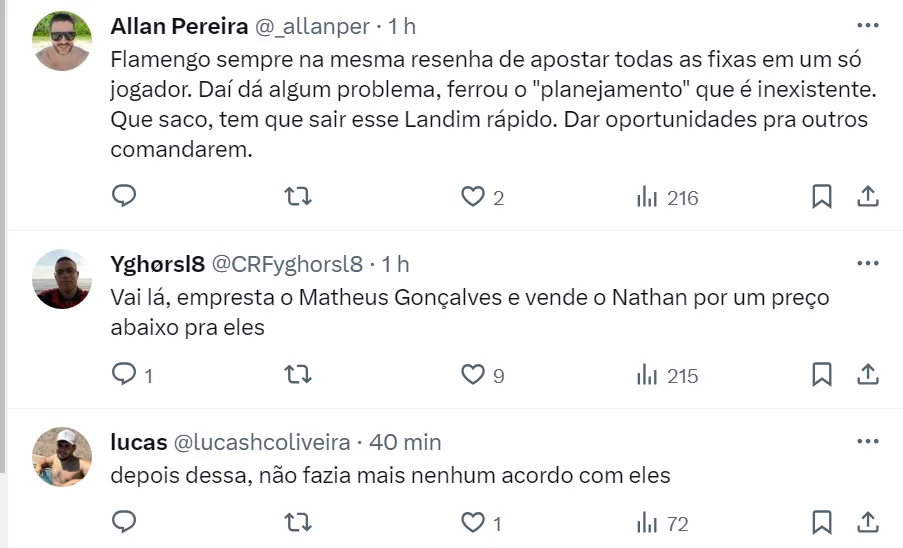Like the tweet from Yghørsl8
903x548 pixels.
click(x=473, y=375)
